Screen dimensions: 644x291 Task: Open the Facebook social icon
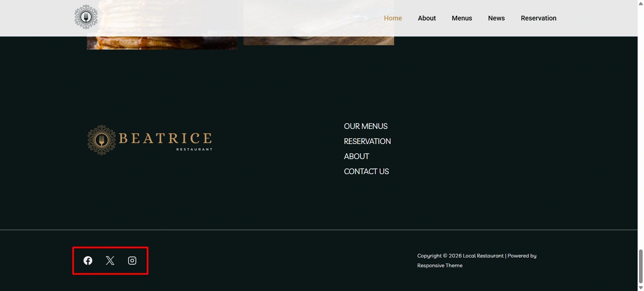[88, 261]
